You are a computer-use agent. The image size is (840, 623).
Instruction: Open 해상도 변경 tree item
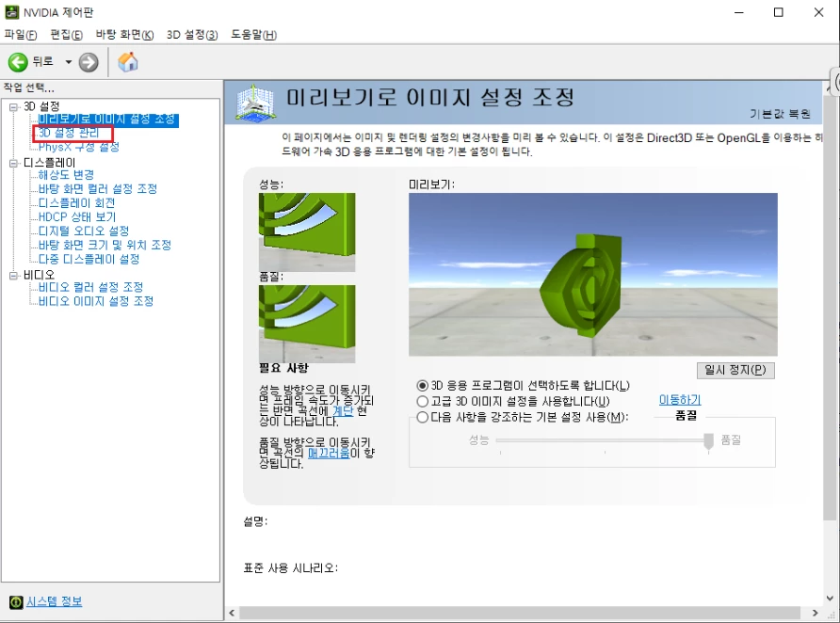coord(66,175)
